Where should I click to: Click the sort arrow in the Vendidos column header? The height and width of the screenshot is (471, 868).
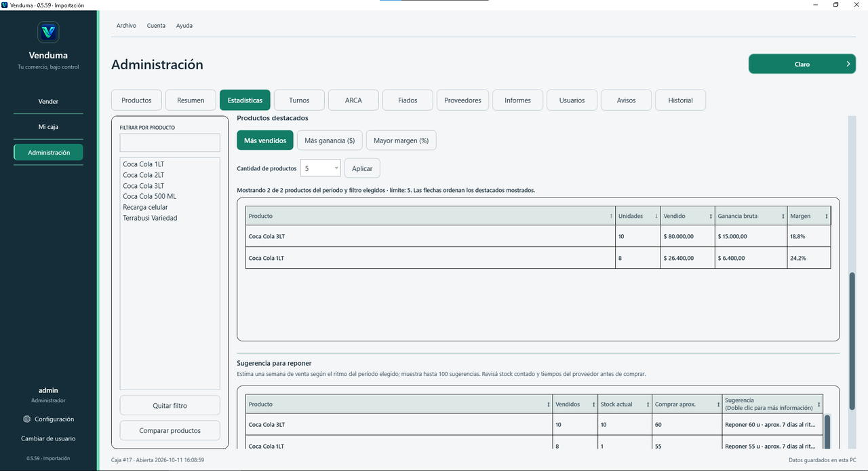pos(593,404)
